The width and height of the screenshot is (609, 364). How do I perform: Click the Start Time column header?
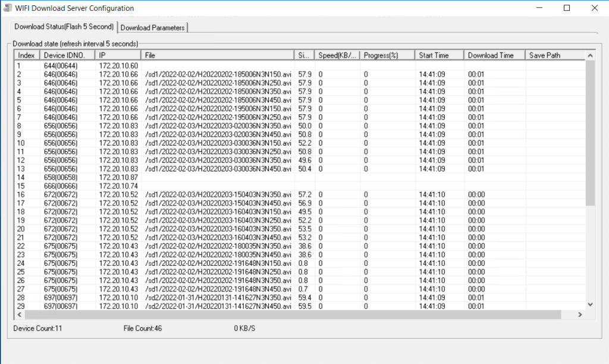[439, 55]
